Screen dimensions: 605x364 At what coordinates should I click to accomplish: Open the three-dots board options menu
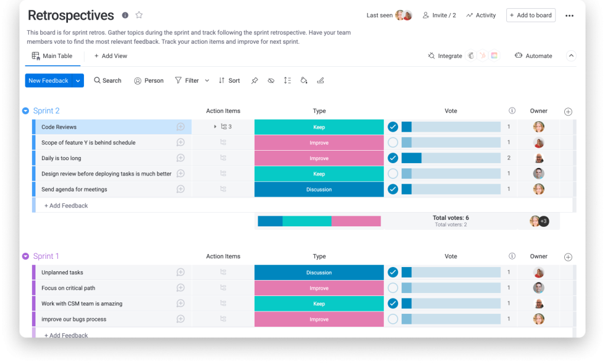pyautogui.click(x=569, y=16)
